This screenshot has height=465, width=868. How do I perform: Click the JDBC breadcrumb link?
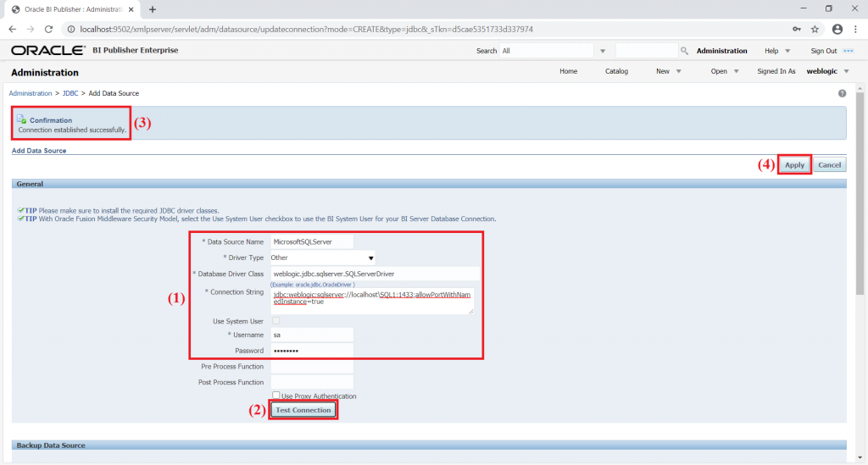[70, 93]
